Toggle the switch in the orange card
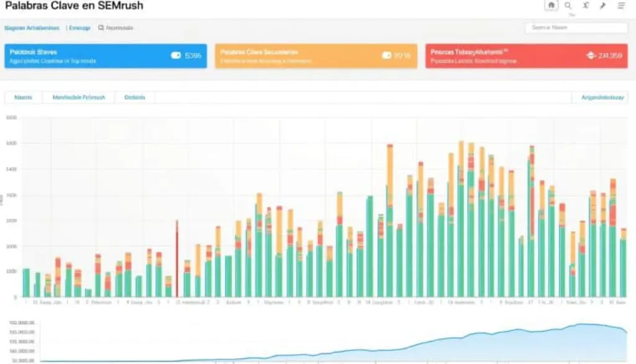Image resolution: width=636 pixels, height=364 pixels. tap(386, 55)
